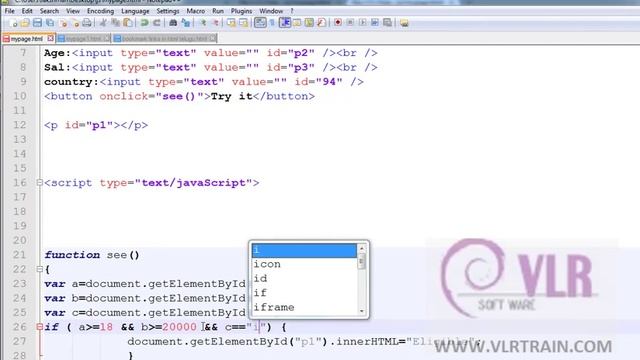Choose highlighted 'i' autocomplete entry
Image resolution: width=640 pixels, height=360 pixels.
(x=304, y=250)
